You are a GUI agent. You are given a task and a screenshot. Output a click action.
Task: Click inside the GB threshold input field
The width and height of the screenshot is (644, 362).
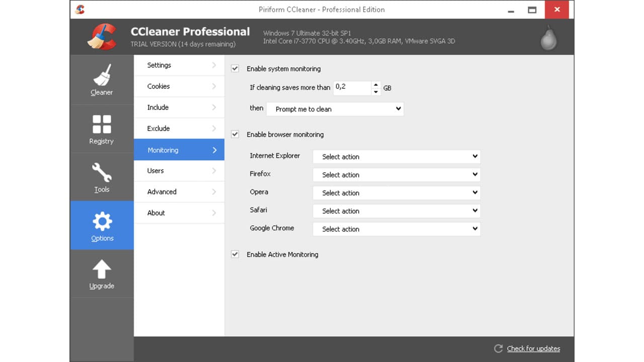pos(352,87)
